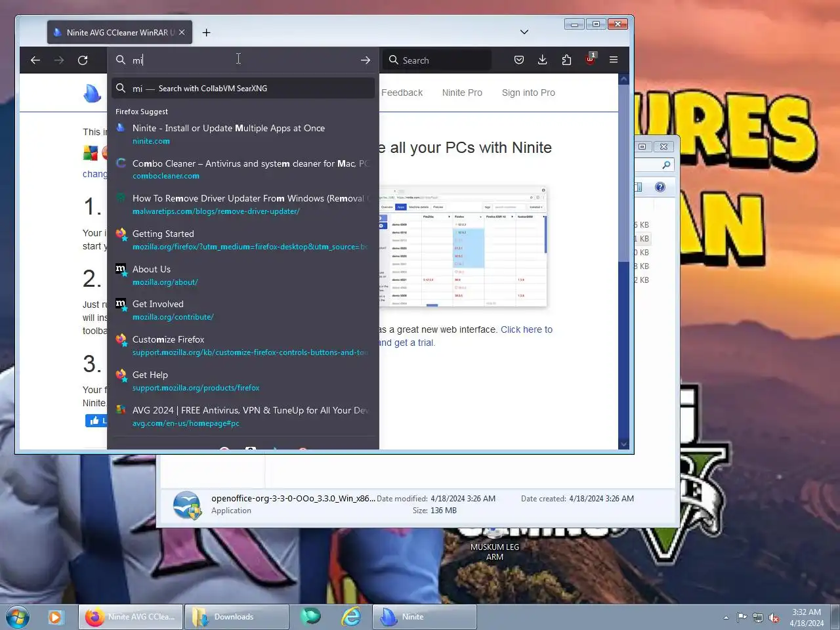Click the green round taskbar app icon
840x630 pixels.
[x=311, y=616]
